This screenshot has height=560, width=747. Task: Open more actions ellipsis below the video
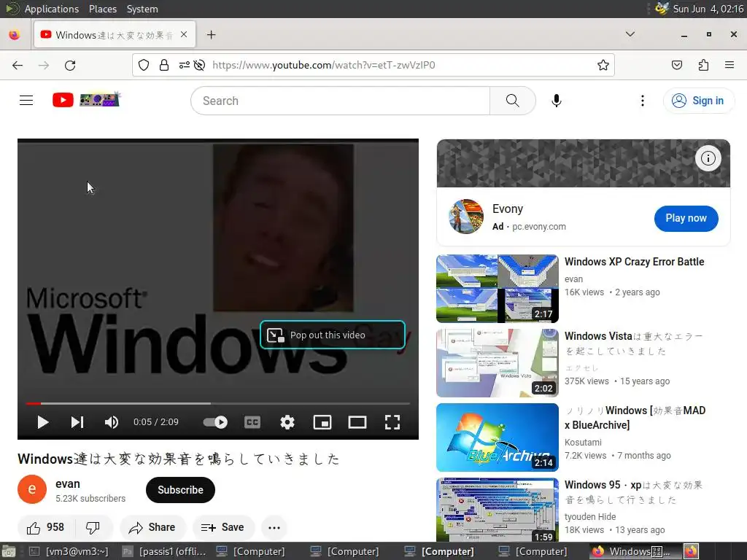click(274, 527)
